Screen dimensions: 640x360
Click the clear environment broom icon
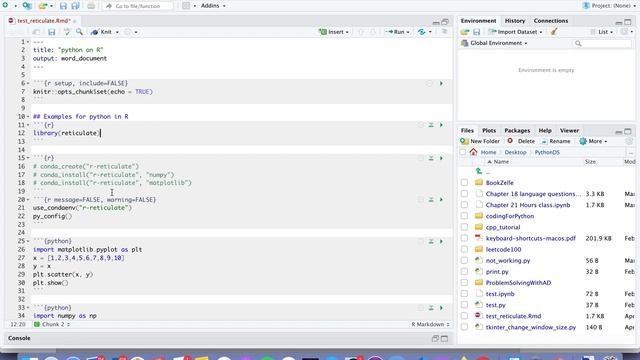pos(553,32)
